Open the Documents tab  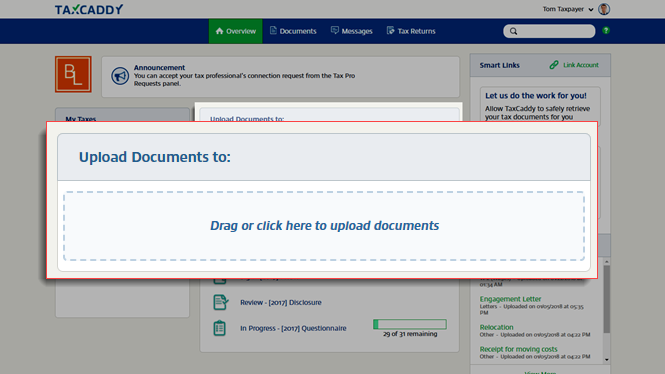point(293,31)
